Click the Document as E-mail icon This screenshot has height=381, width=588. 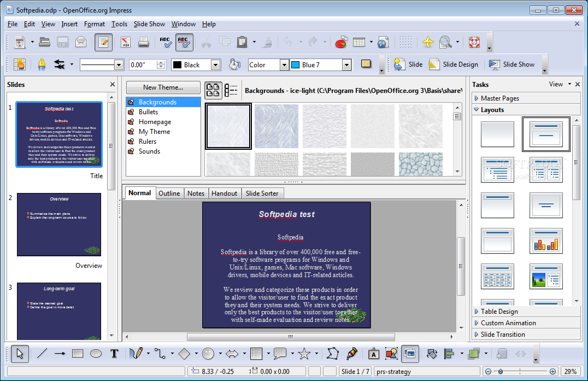coord(81,42)
